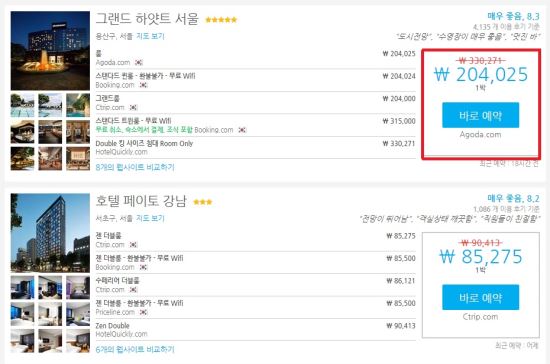The image size is (550, 364).
Task: Open the 호텔 페이토 강남 hotel title
Action: coord(141,201)
